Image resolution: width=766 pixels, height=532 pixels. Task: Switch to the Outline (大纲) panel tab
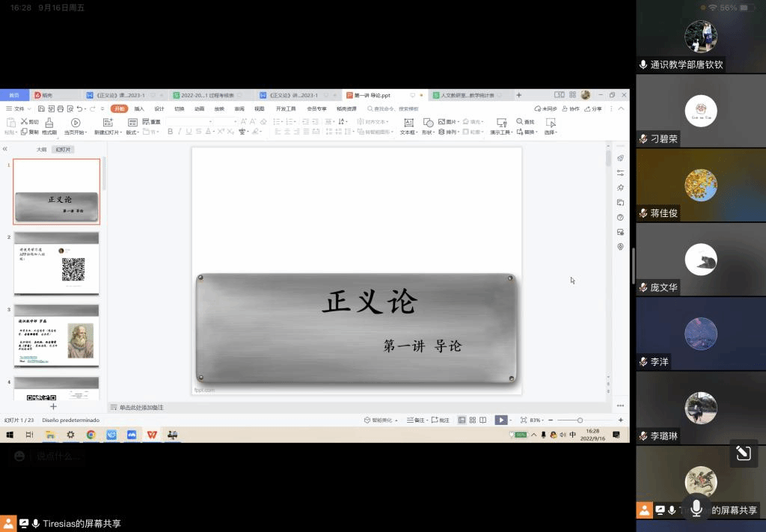42,150
